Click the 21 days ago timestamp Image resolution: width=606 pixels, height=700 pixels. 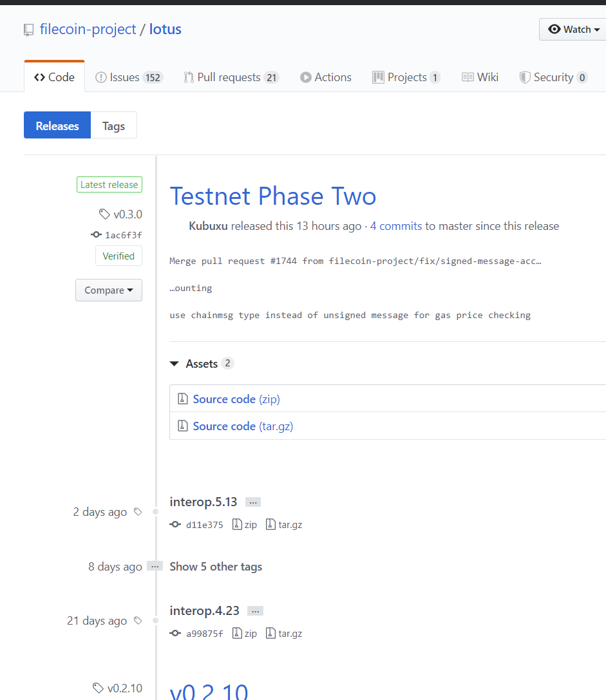click(97, 621)
